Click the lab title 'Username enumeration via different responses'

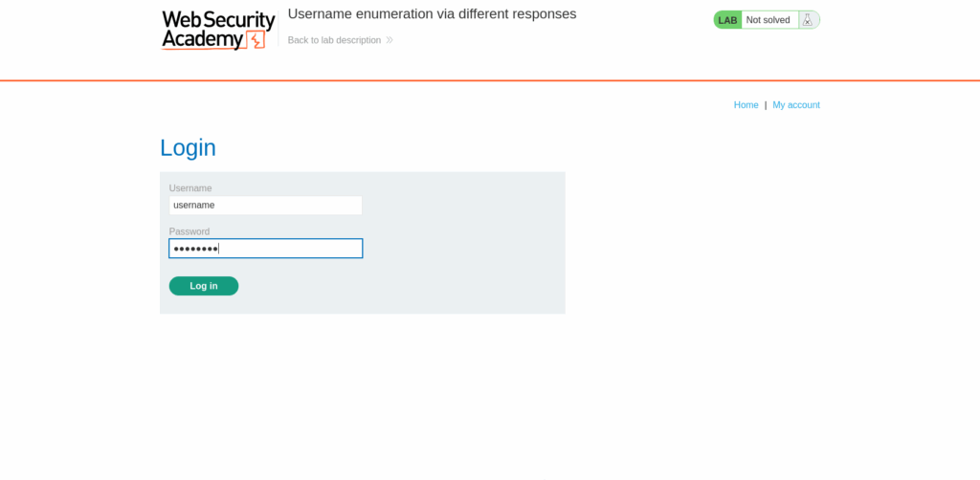pyautogui.click(x=432, y=13)
